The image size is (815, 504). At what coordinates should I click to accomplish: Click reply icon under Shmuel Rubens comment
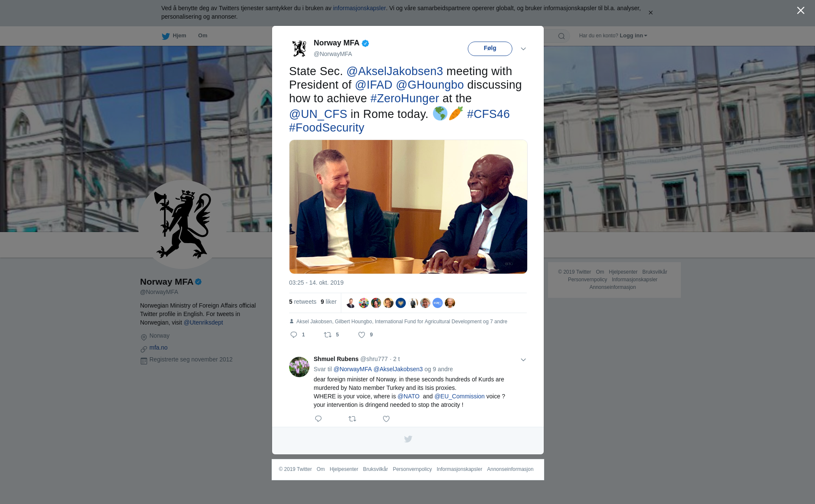pos(318,419)
